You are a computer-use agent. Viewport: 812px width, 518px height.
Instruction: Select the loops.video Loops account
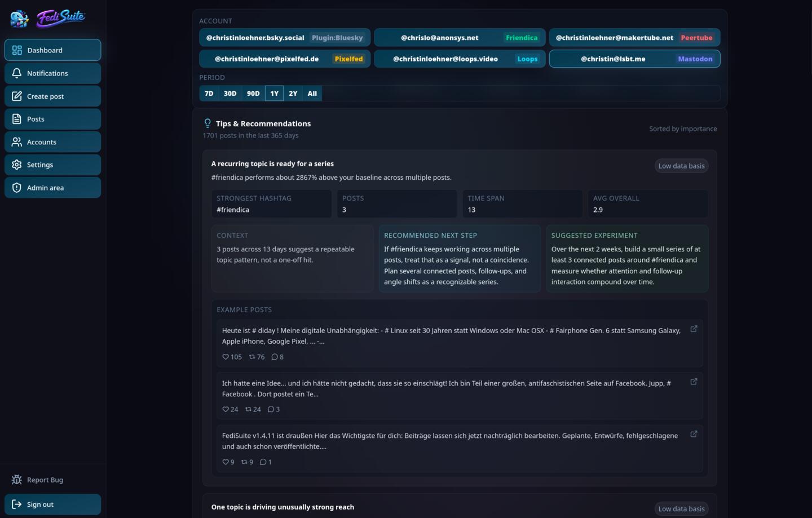pos(460,59)
